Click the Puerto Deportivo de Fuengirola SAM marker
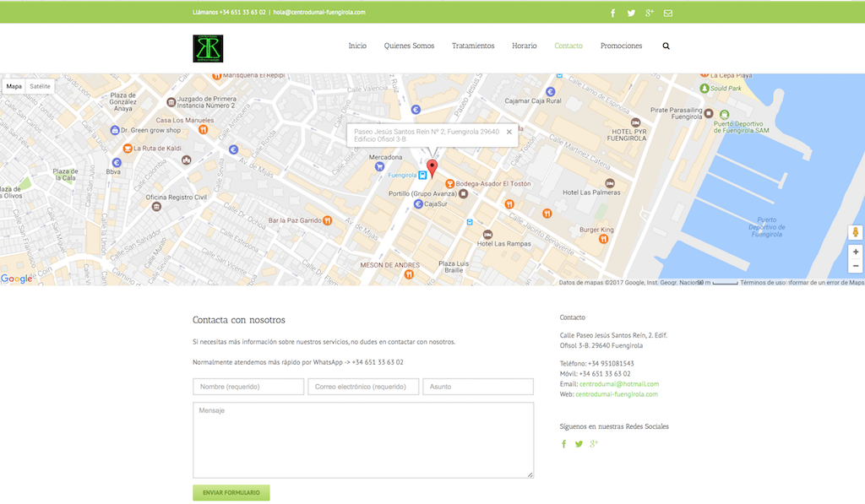 point(724,115)
